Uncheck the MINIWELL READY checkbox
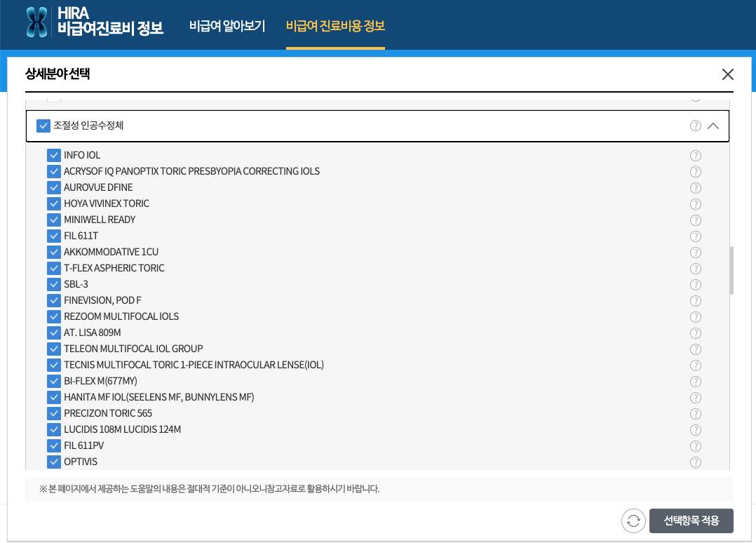Viewport: 756px width, 543px height. [x=54, y=220]
